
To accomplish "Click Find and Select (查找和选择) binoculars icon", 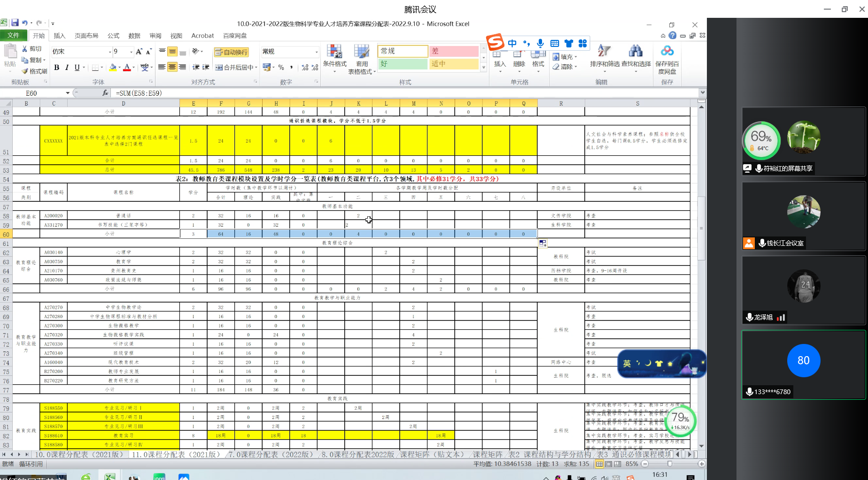I will click(635, 56).
